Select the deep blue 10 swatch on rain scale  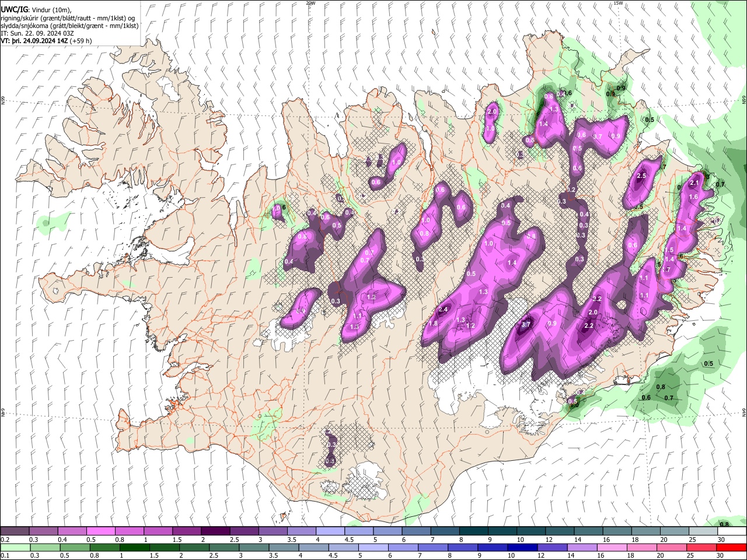(522, 548)
